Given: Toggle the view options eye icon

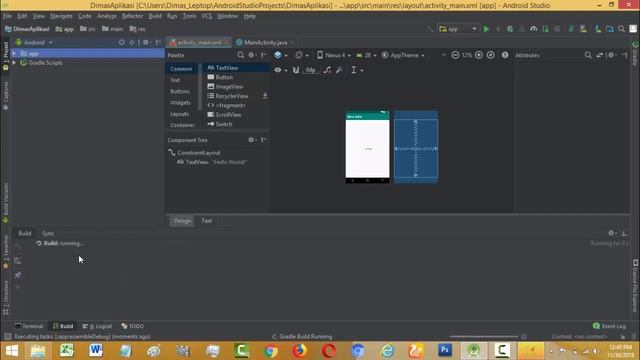Looking at the screenshot, I should [278, 70].
